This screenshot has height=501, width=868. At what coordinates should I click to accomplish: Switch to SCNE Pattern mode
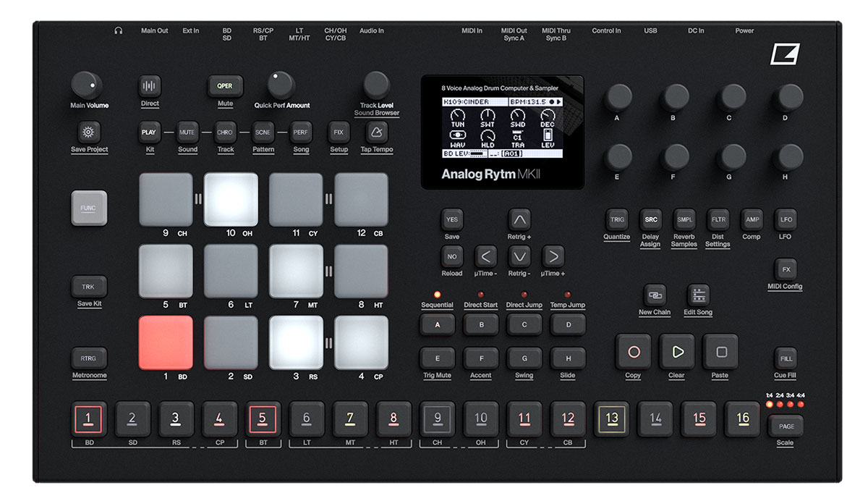click(263, 132)
